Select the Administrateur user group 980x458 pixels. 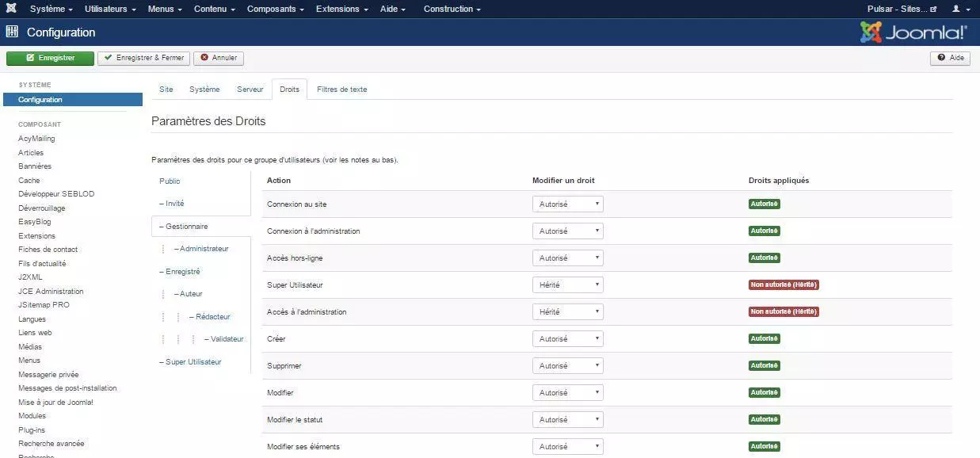(x=201, y=249)
